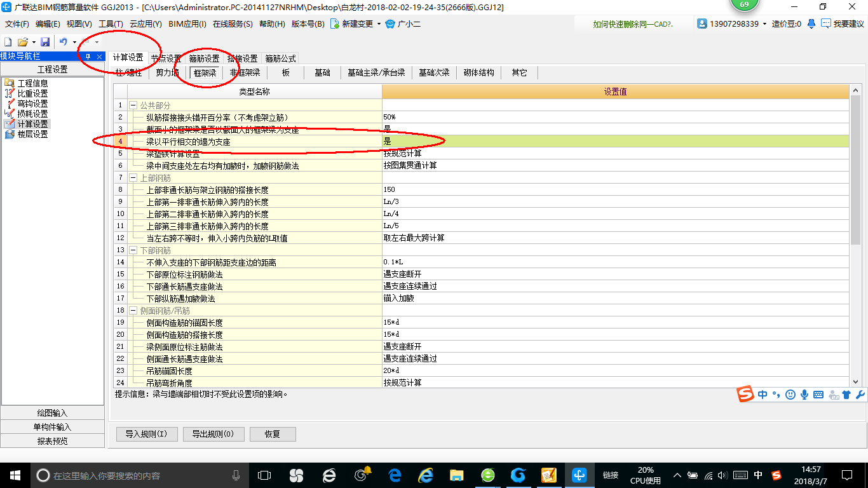
Task: Open the 如何快速删除同一CAD tip link
Action: [633, 24]
